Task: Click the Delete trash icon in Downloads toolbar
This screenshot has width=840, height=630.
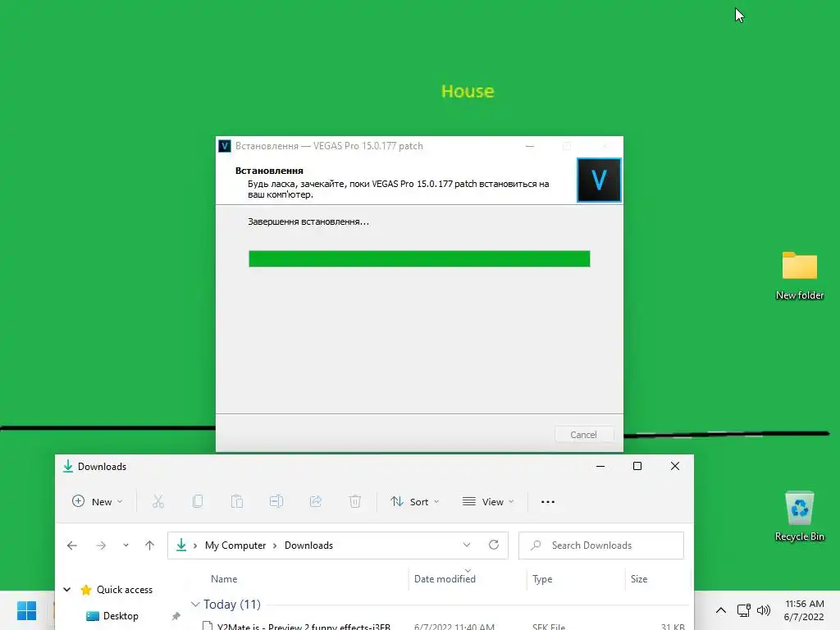Action: [354, 501]
